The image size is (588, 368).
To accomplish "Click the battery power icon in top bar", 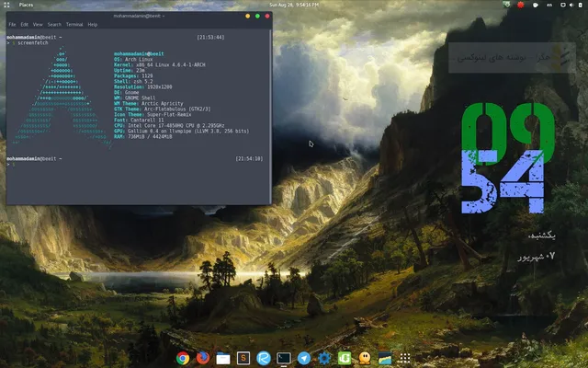I will pyautogui.click(x=580, y=5).
